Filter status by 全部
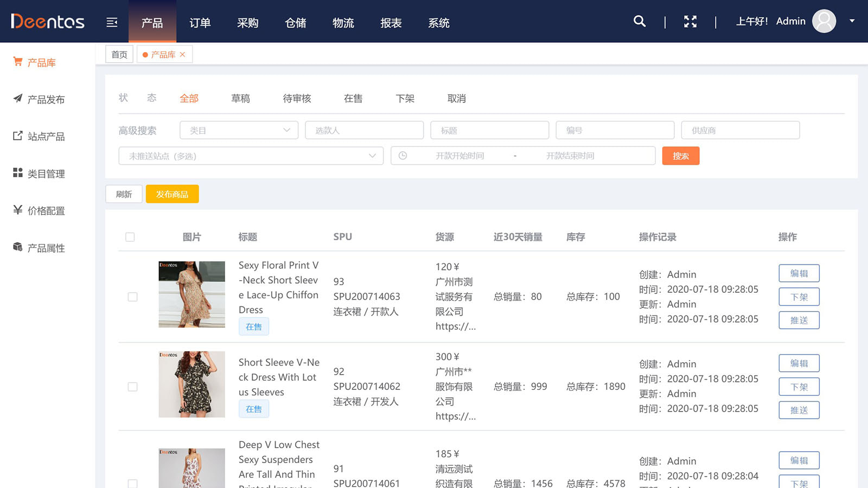This screenshot has width=868, height=488. [189, 98]
